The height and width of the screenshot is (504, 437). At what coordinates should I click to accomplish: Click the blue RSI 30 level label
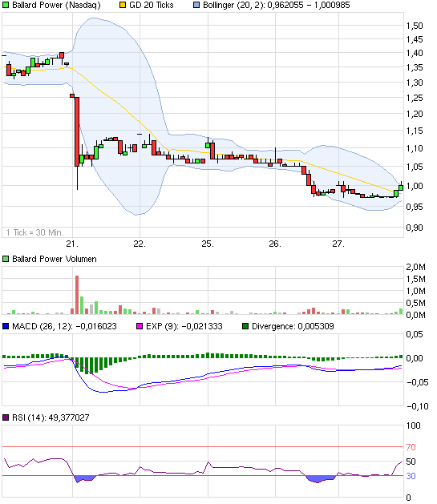pyautogui.click(x=411, y=476)
